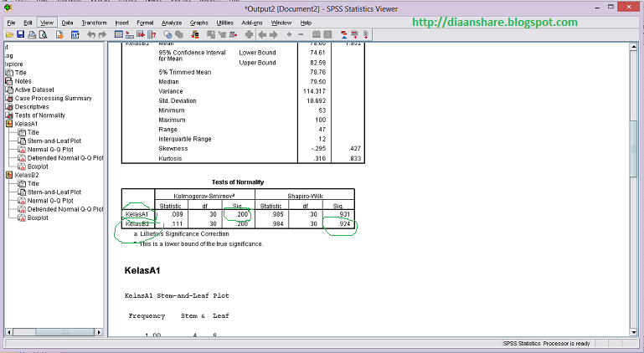Click the Select Last Output icon
Viewport: 644px width, 353px height.
[x=194, y=34]
